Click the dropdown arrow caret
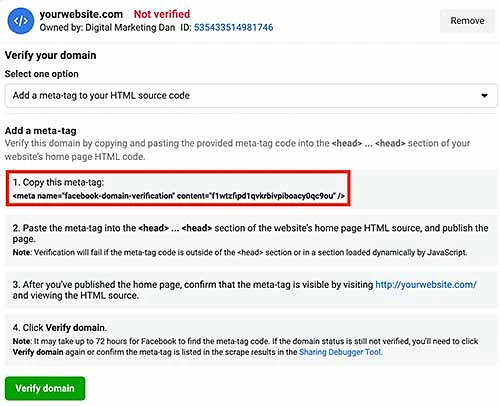Viewport: 500px width, 406px height. 484,96
